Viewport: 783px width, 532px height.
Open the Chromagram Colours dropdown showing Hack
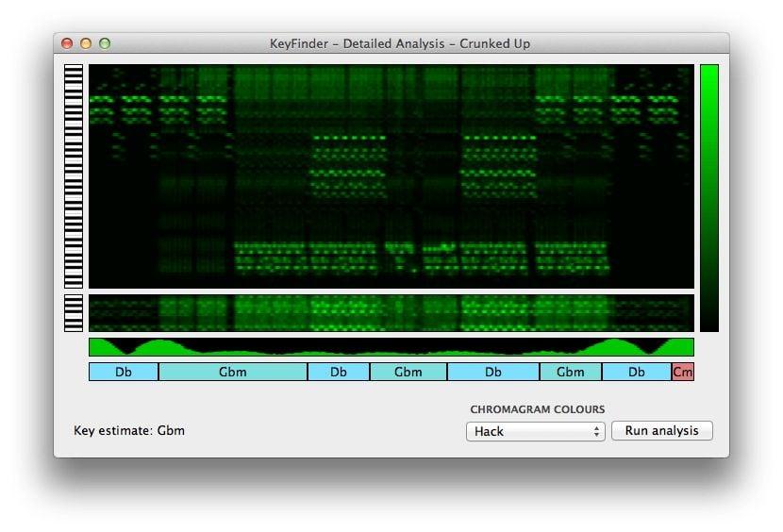pyautogui.click(x=535, y=431)
